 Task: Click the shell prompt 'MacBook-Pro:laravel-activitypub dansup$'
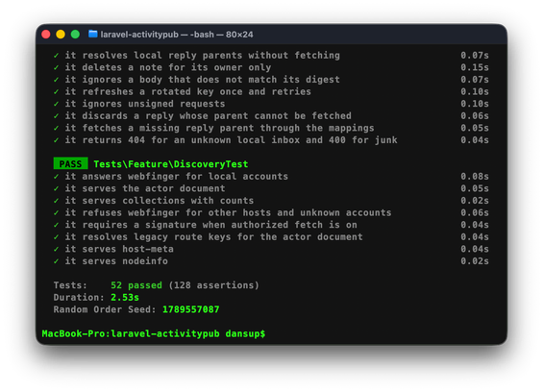click(x=154, y=333)
